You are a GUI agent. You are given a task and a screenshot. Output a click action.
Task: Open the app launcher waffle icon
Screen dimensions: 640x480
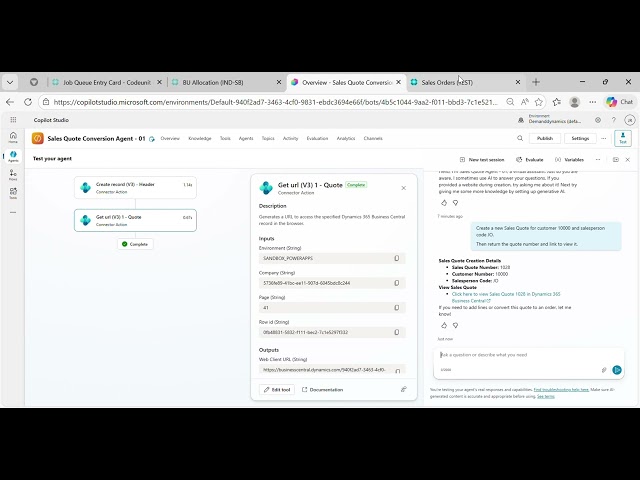coord(13,120)
